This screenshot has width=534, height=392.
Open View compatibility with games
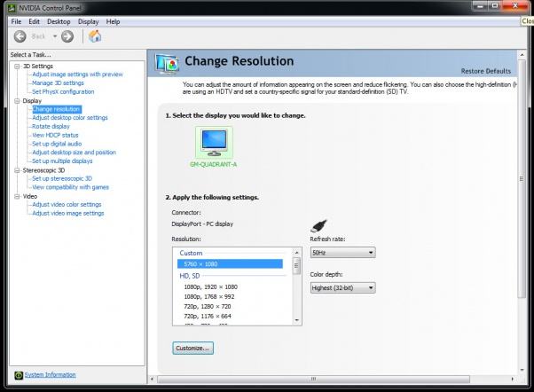coord(70,187)
